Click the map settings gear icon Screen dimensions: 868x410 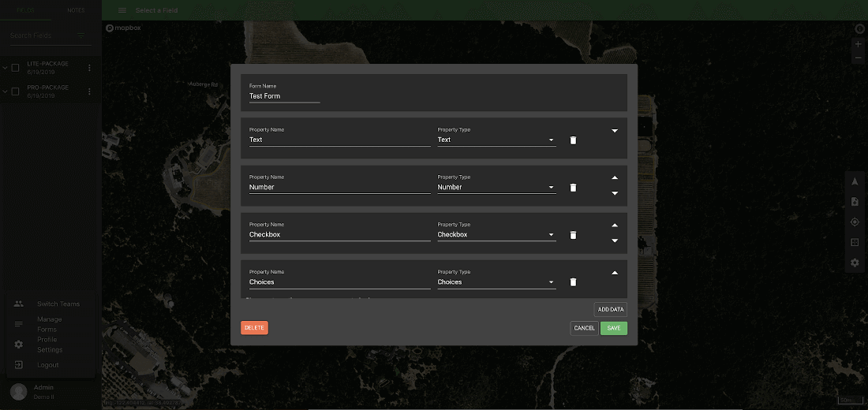pos(855,263)
